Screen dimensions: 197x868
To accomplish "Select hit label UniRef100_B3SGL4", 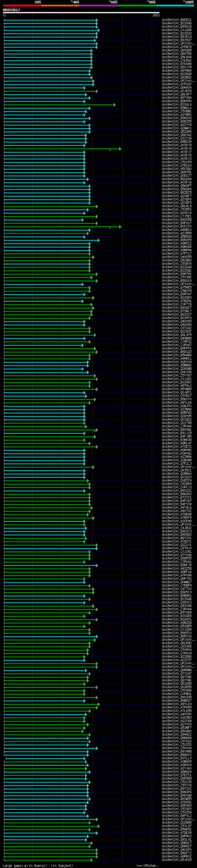I will coord(176,104).
